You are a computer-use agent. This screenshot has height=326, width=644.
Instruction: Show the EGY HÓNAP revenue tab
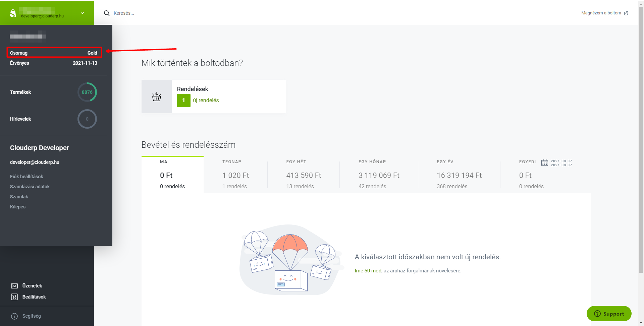379,174
